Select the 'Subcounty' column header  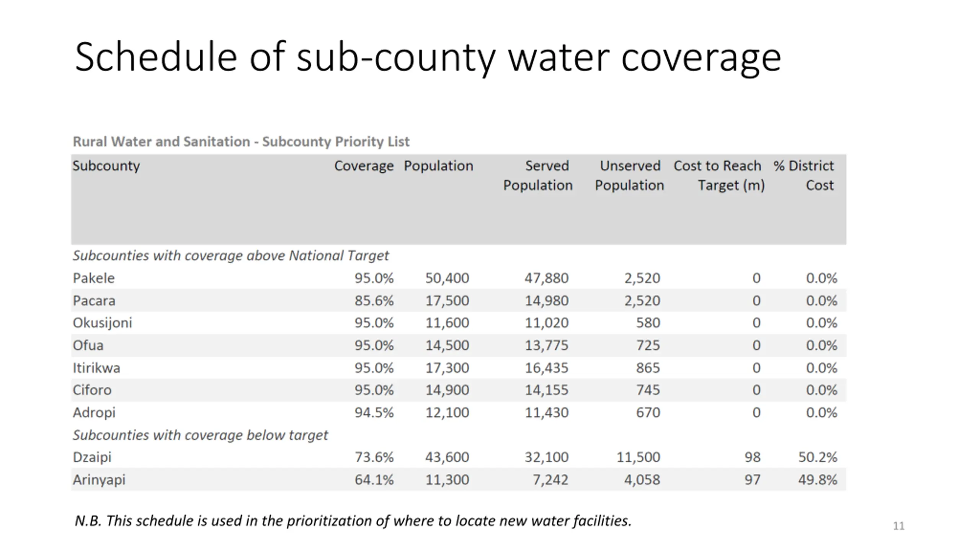click(106, 166)
